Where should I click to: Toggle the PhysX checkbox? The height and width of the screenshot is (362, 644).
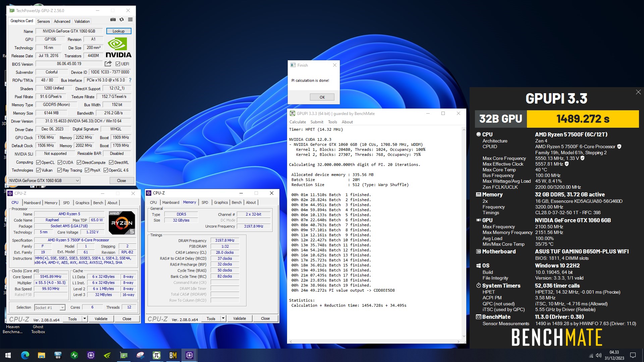[87, 170]
